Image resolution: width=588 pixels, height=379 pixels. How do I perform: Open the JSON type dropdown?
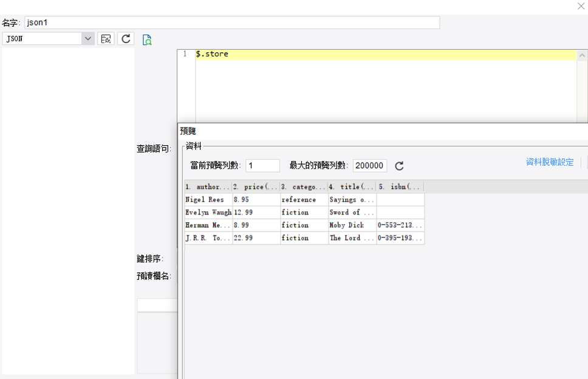pos(87,38)
